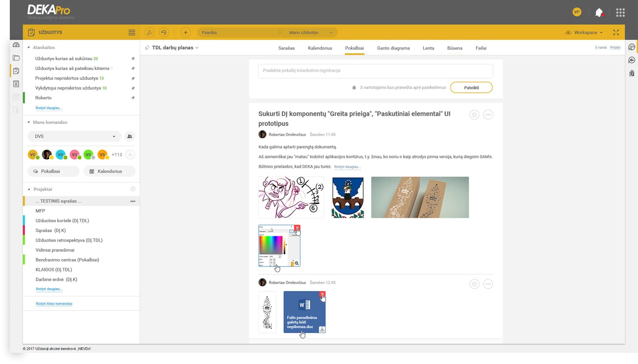Submit the message with Pateikti
This screenshot has height=364, width=638.
[x=471, y=88]
